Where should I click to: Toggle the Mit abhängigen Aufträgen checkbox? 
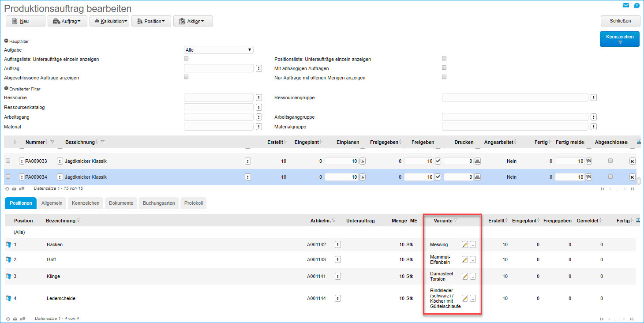point(444,68)
